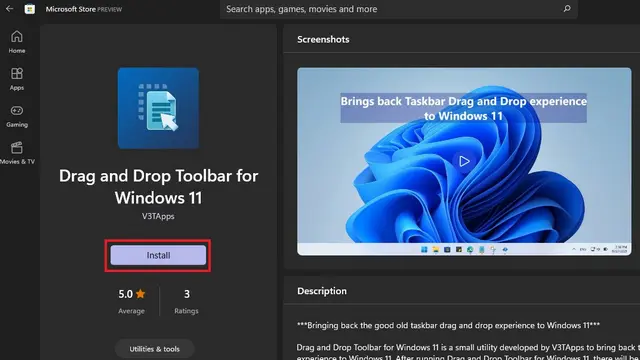Viewport: 640px width, 360px height.
Task: Focus the search apps and games field
Action: (x=398, y=9)
